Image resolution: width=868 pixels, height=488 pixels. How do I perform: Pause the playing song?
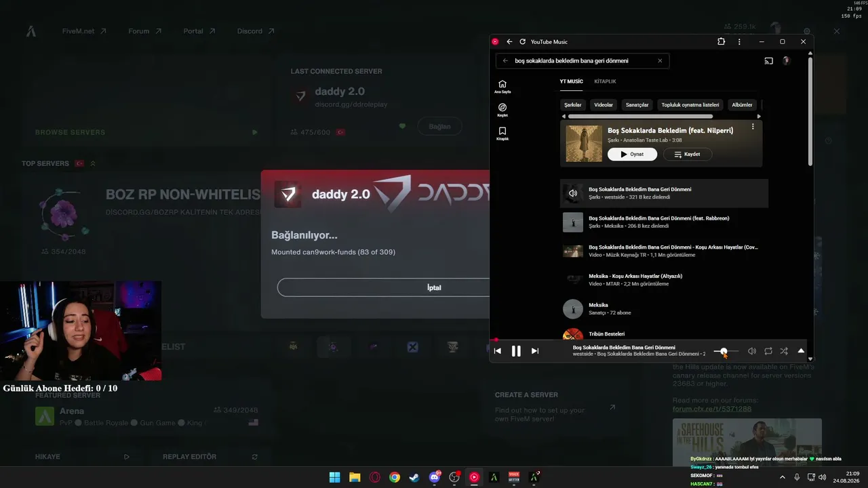[x=516, y=351]
